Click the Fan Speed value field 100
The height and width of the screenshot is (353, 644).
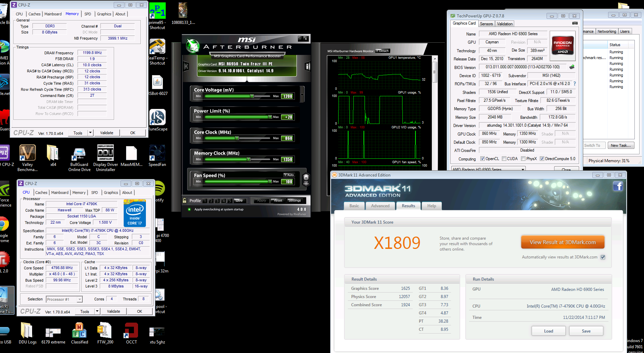[287, 182]
